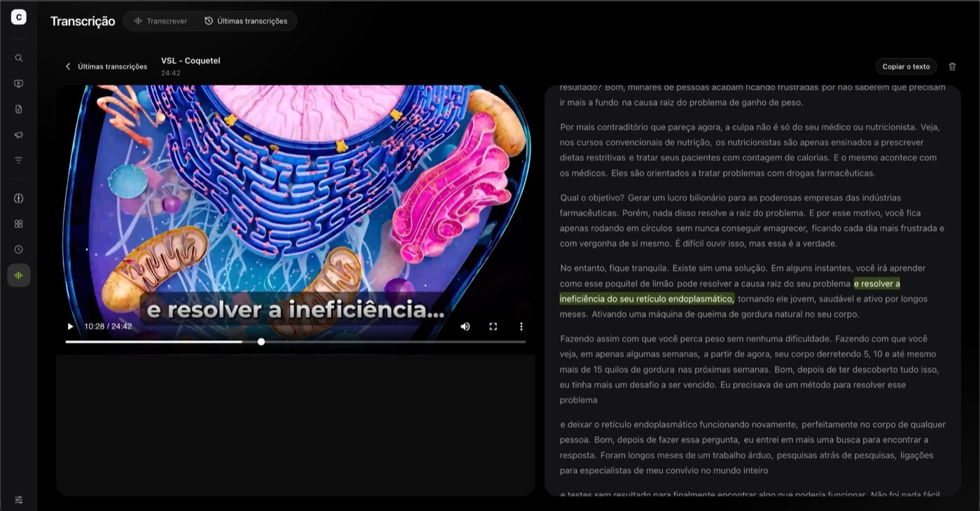Click the sentence 'Qual o objetivo?'
Viewport: 980px width, 511px height.
(591, 197)
